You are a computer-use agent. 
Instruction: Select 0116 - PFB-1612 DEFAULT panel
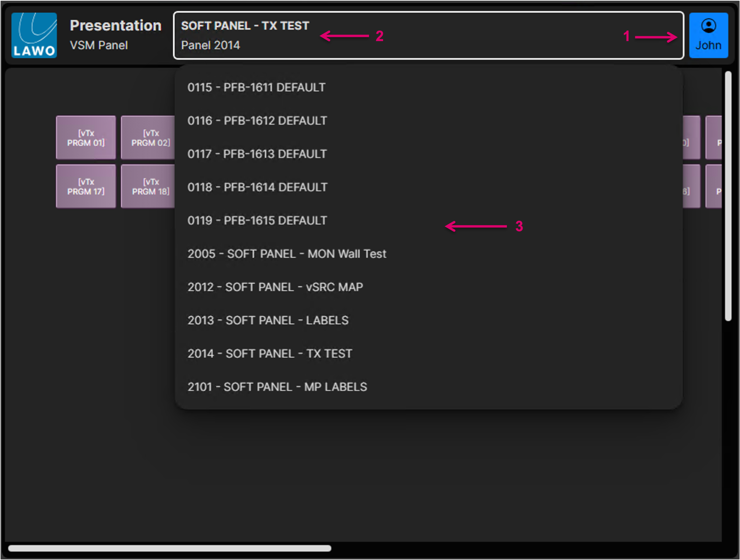257,120
